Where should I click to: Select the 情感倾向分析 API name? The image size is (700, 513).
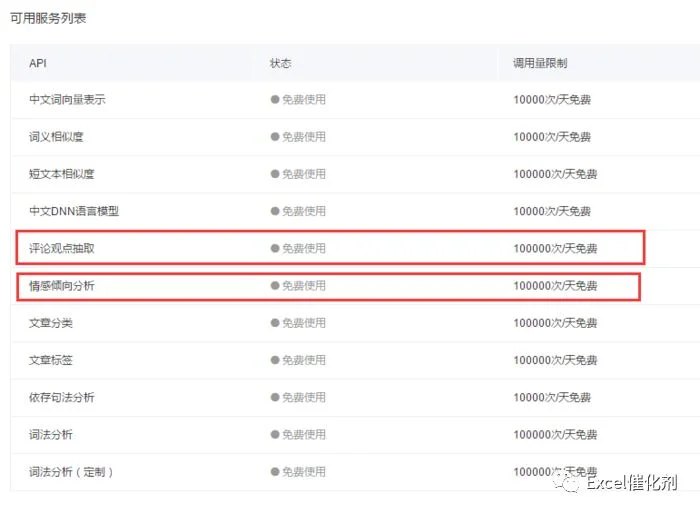(62, 286)
